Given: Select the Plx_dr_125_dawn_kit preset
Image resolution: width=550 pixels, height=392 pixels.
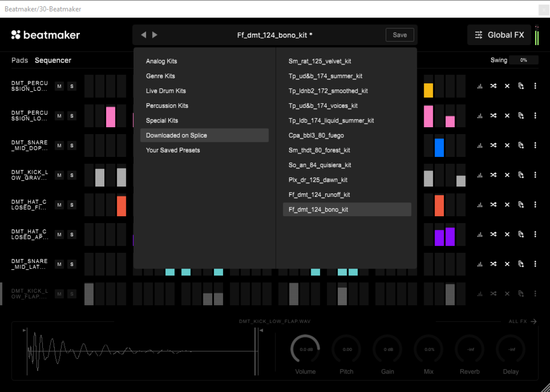Looking at the screenshot, I should point(318,180).
